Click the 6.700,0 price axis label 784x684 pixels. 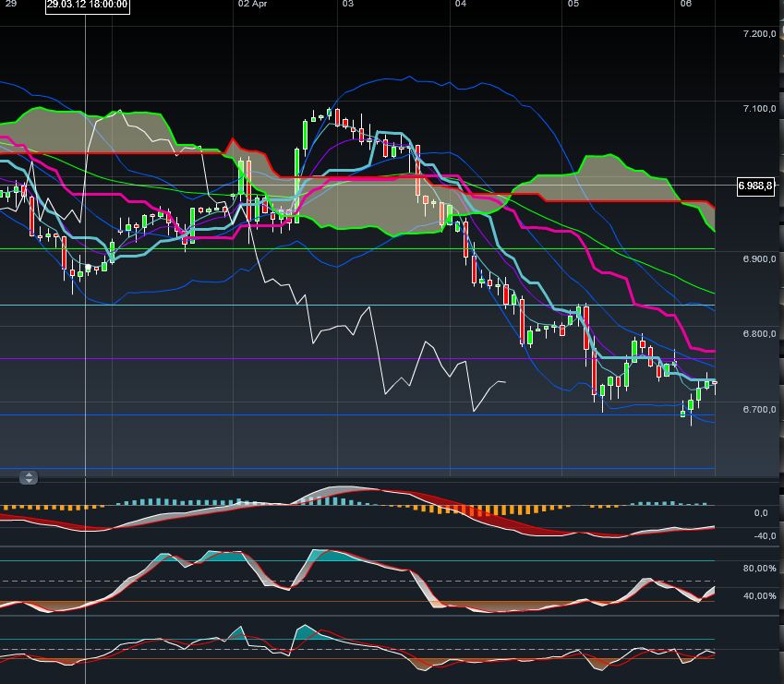[759, 410]
